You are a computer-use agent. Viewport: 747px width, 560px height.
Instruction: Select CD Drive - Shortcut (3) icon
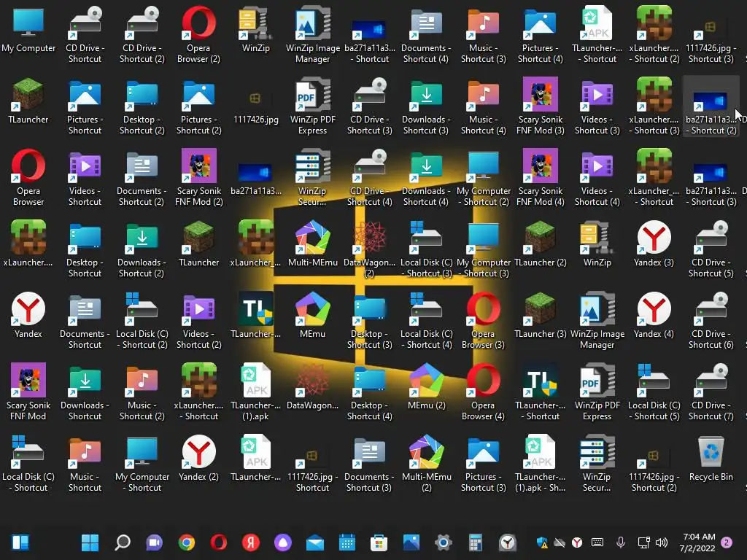coord(370,105)
